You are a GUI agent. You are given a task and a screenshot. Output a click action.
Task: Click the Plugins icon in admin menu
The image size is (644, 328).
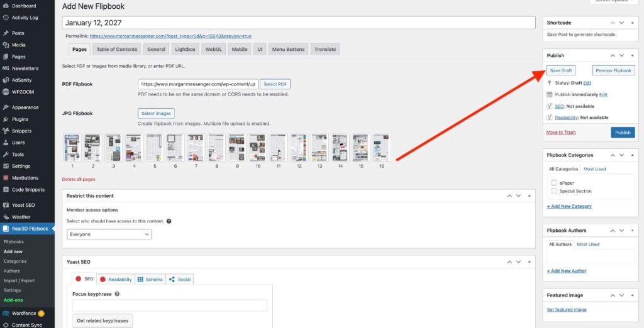click(x=6, y=119)
